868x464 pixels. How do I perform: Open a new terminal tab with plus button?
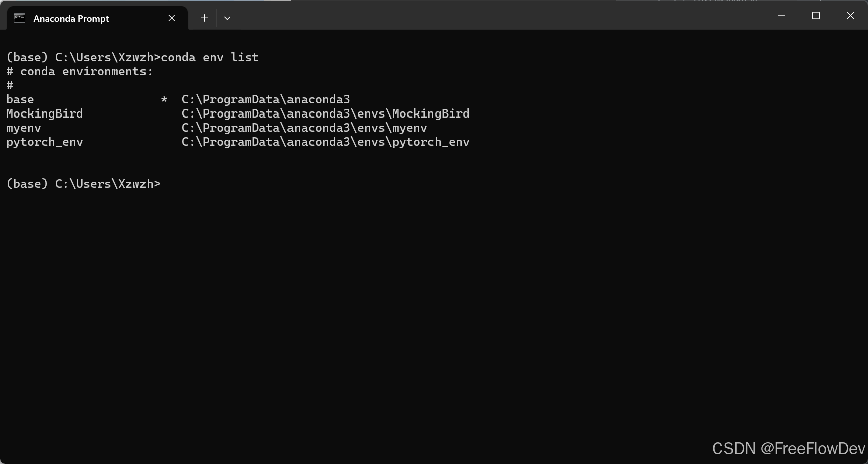[x=204, y=18]
